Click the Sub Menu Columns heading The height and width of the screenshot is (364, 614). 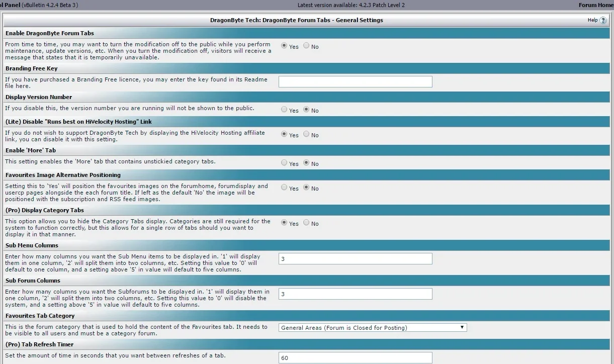33,245
